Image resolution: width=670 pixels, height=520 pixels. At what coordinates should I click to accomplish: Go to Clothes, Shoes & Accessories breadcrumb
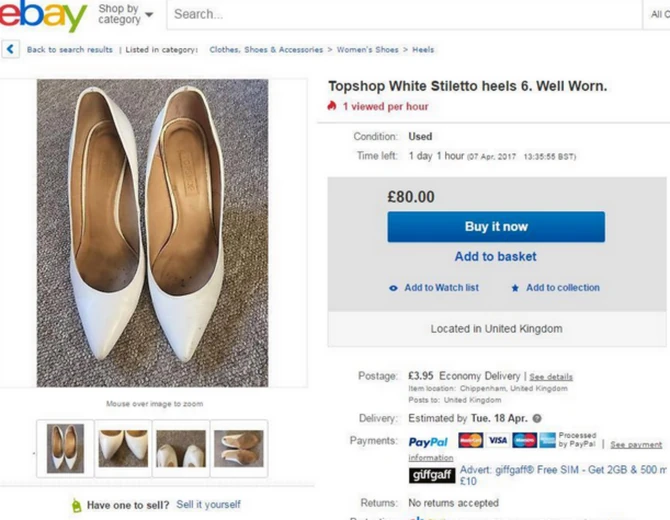coord(266,49)
